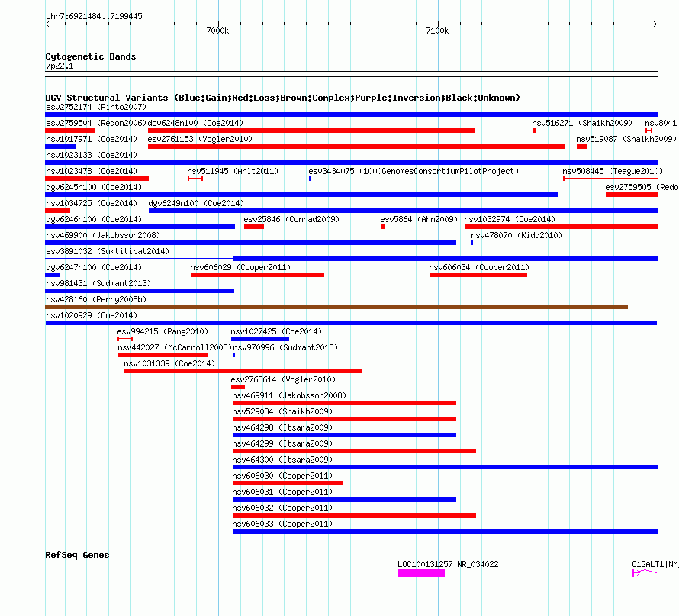679x616 pixels.
Task: Click nsv981431 (Sudmant2013) label
Action: coord(98,283)
